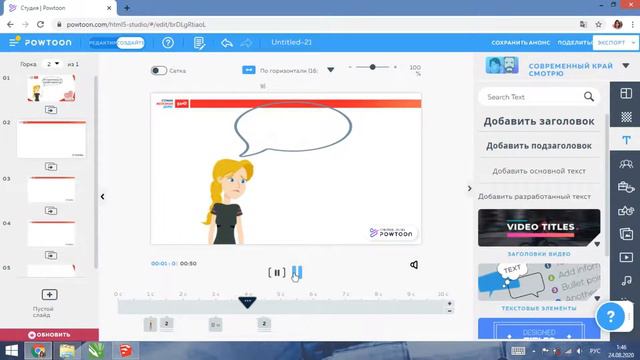The image size is (640, 360).
Task: Undo the last action arrow
Action: tap(227, 42)
